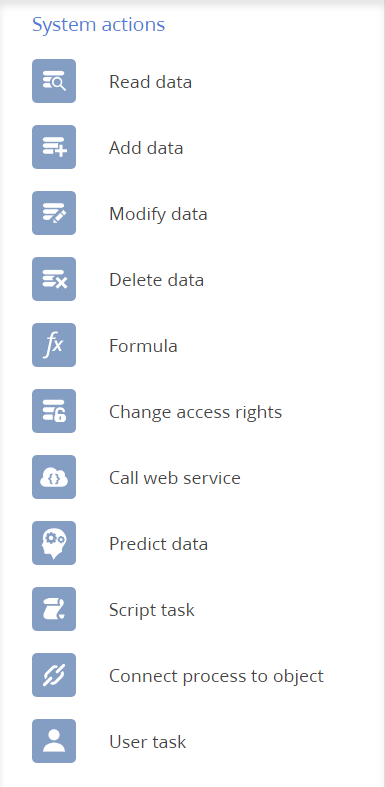
Task: Select the User task text label
Action: tap(148, 742)
